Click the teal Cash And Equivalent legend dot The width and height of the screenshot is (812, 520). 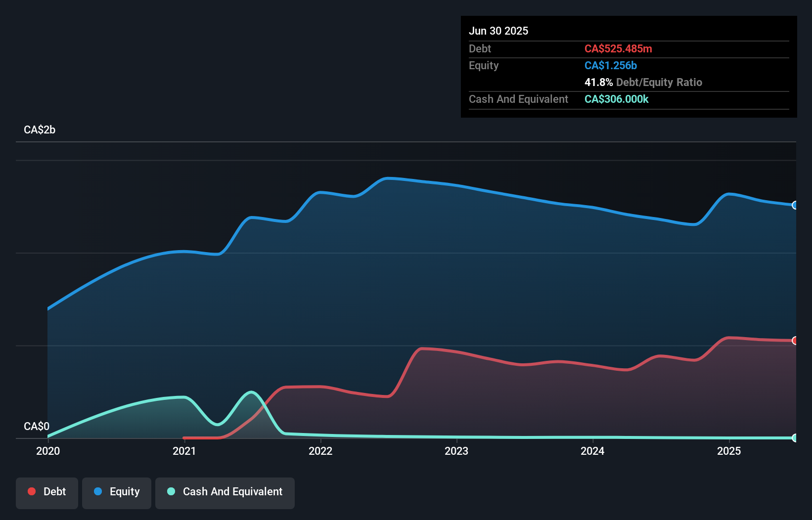[171, 491]
